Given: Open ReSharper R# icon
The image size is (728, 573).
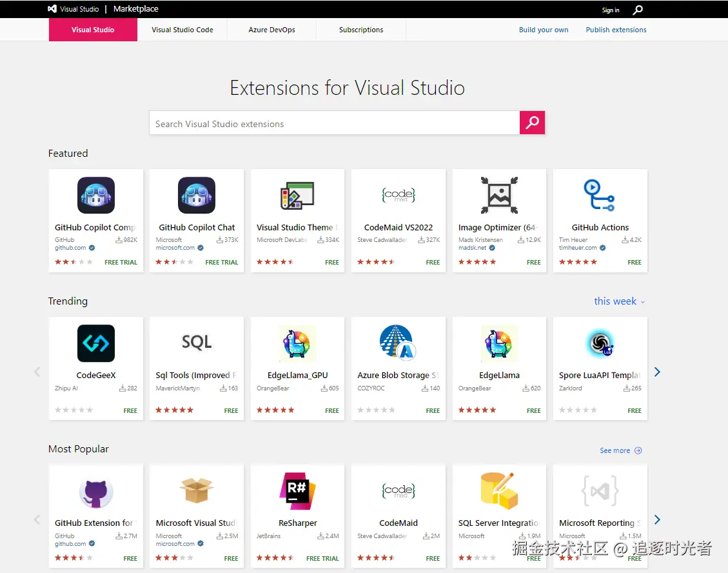Looking at the screenshot, I should click(x=298, y=491).
